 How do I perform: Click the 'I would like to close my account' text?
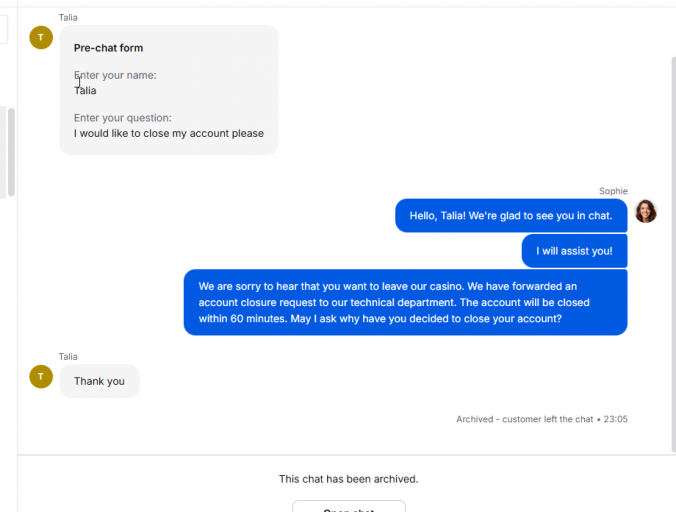pyautogui.click(x=169, y=133)
